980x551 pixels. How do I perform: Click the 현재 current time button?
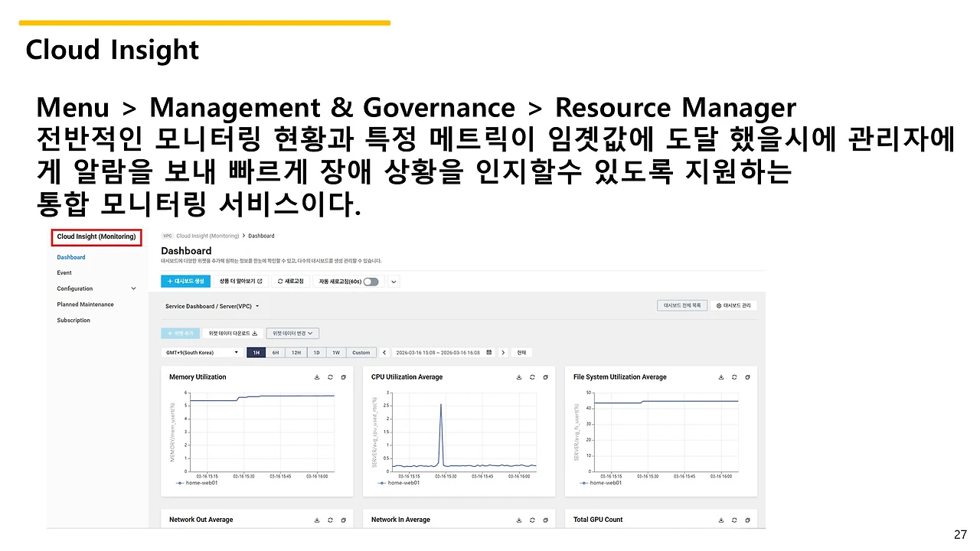point(521,353)
